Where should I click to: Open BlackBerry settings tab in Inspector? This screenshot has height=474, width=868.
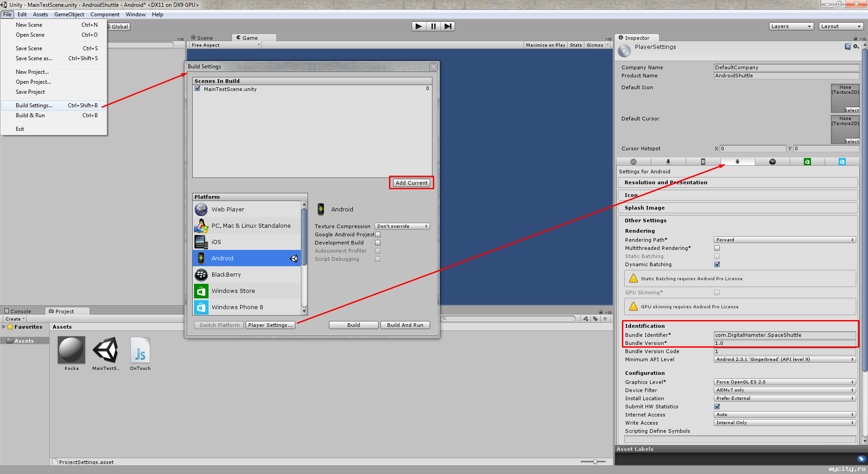tap(773, 162)
